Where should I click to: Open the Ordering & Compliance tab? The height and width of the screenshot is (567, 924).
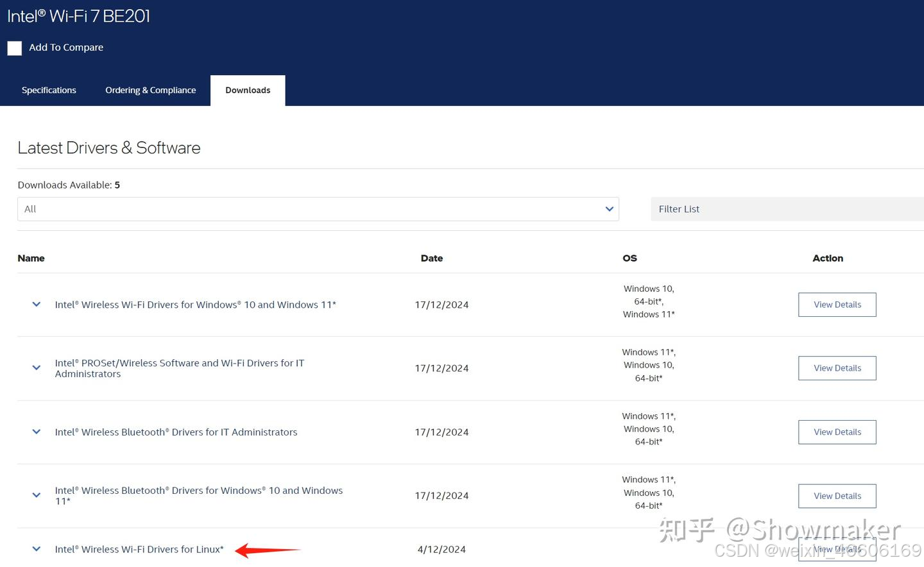tap(150, 90)
